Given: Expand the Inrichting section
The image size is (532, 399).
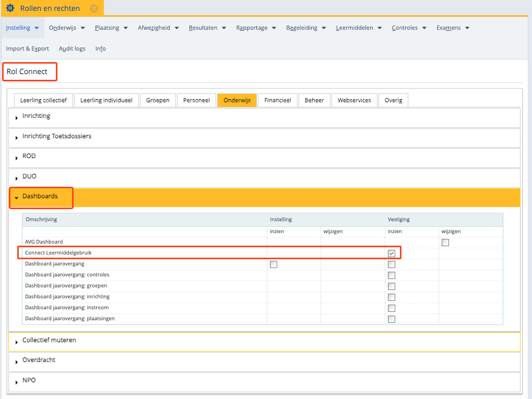Looking at the screenshot, I should (x=36, y=116).
